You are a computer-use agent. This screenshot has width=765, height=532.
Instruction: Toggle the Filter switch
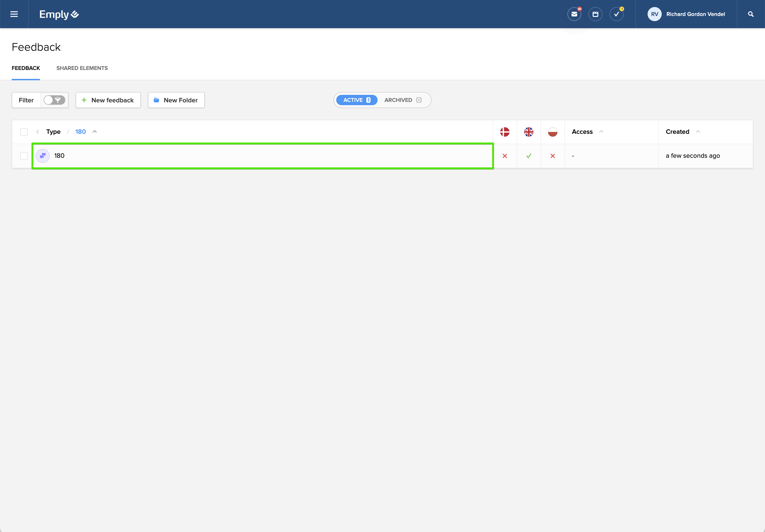[54, 100]
